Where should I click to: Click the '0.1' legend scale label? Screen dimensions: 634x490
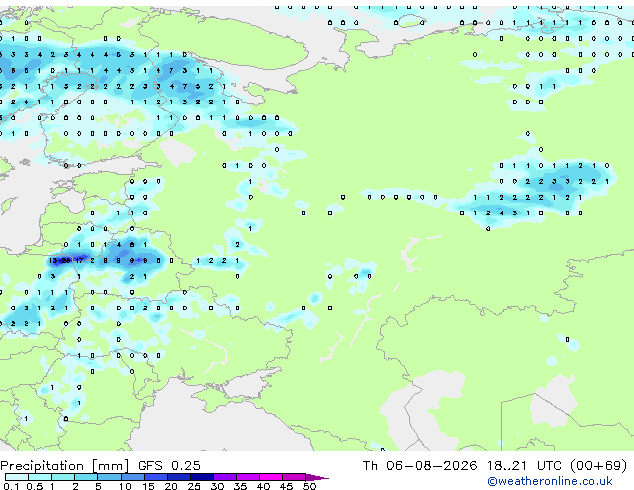[x=11, y=486]
